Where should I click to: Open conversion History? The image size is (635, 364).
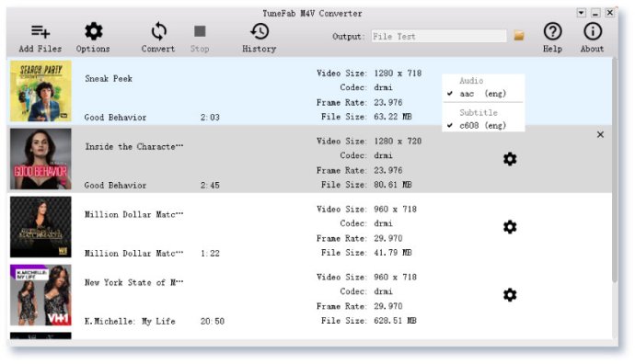(260, 31)
